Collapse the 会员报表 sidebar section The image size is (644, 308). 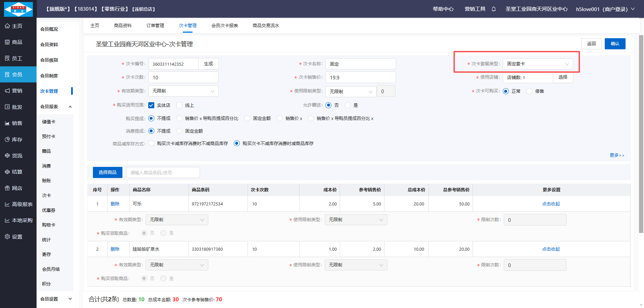pos(70,107)
